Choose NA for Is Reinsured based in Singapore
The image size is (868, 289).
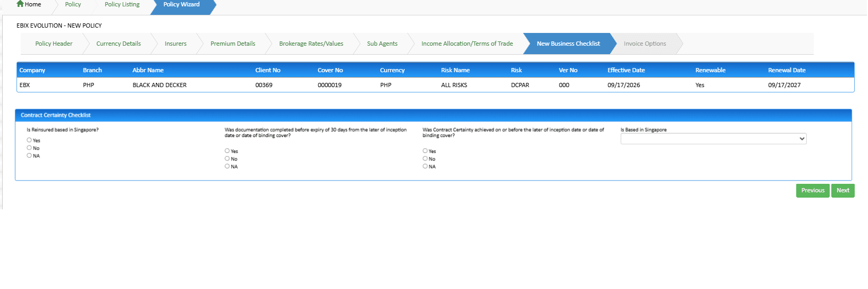(x=29, y=156)
